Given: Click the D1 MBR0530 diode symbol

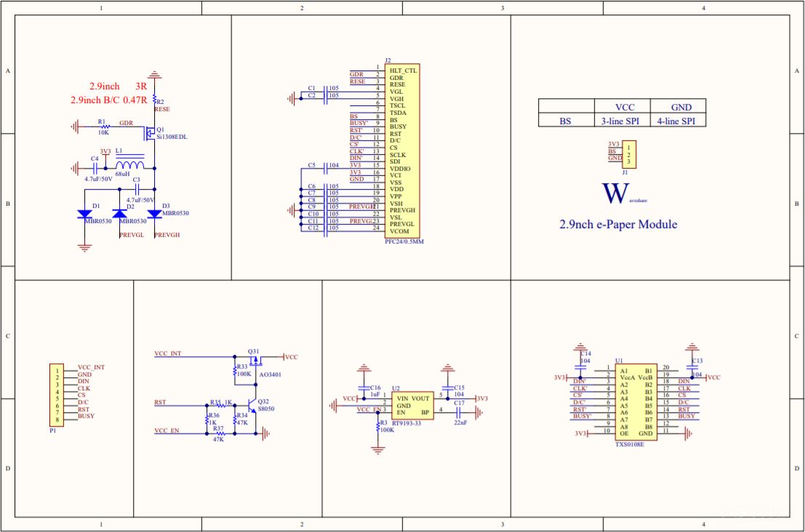Looking at the screenshot, I should 85,214.
